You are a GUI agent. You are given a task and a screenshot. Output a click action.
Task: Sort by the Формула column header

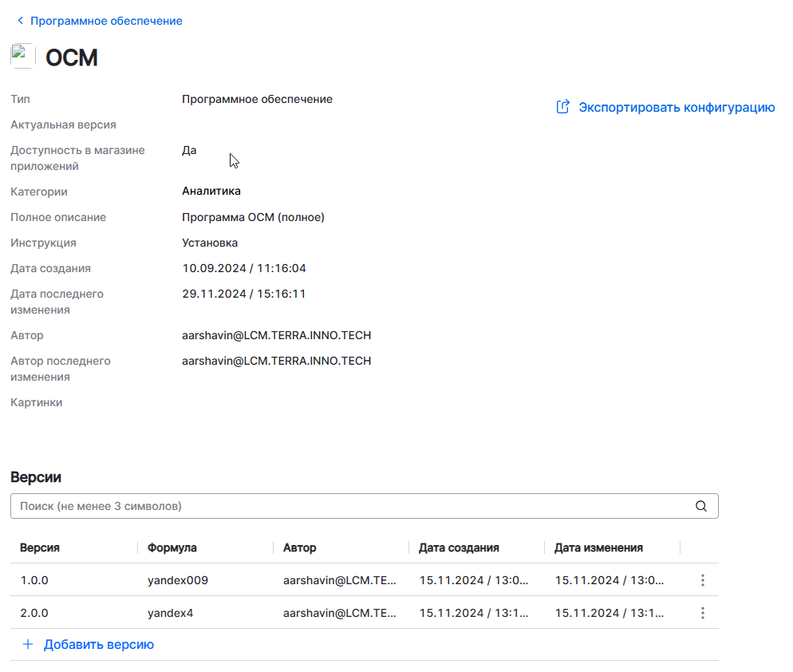(172, 547)
